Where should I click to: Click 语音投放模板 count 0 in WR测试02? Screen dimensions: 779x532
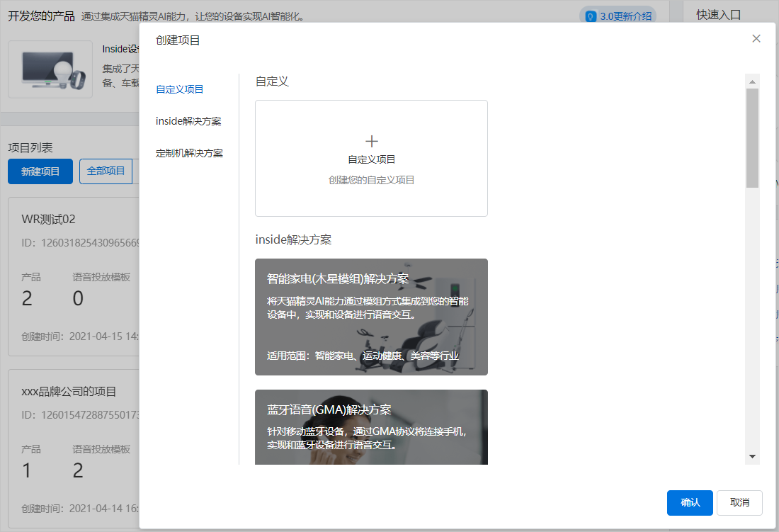pos(78,298)
